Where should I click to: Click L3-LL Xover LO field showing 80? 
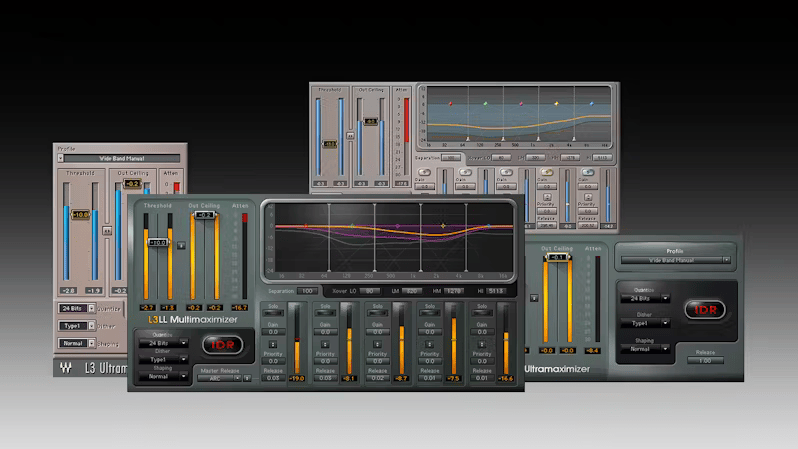click(x=370, y=291)
